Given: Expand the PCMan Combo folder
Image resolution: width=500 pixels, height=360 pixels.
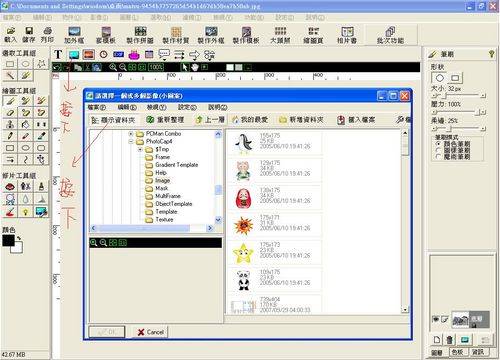Looking at the screenshot, I should (x=131, y=134).
